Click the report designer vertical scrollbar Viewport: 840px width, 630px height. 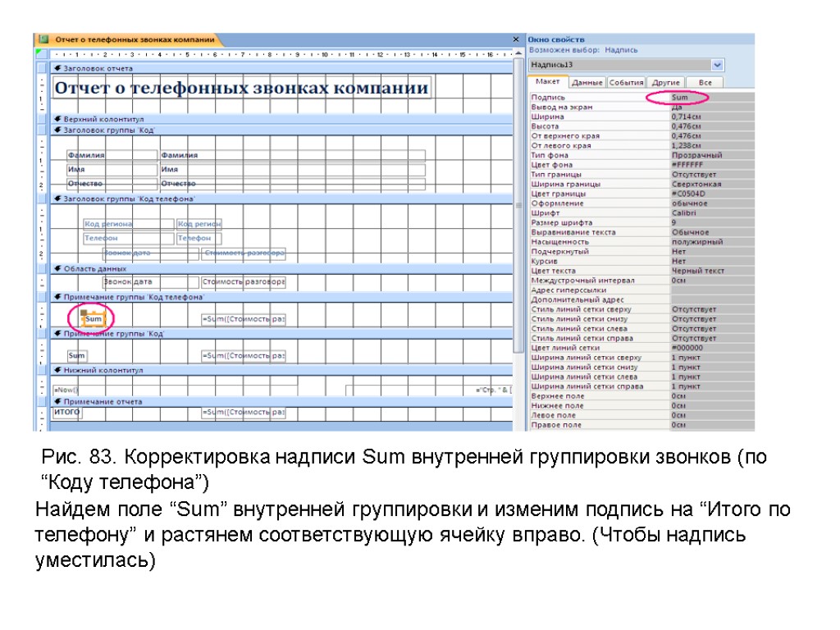[518, 205]
